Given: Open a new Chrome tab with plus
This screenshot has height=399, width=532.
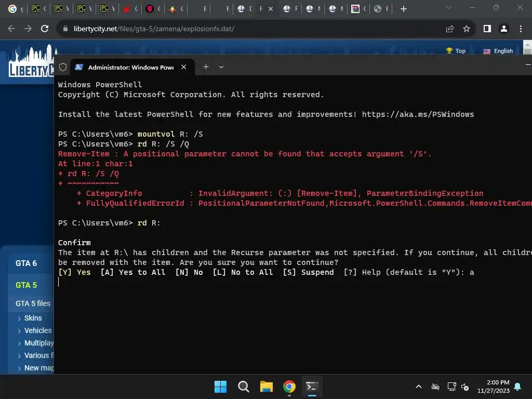Looking at the screenshot, I should 403,9.
